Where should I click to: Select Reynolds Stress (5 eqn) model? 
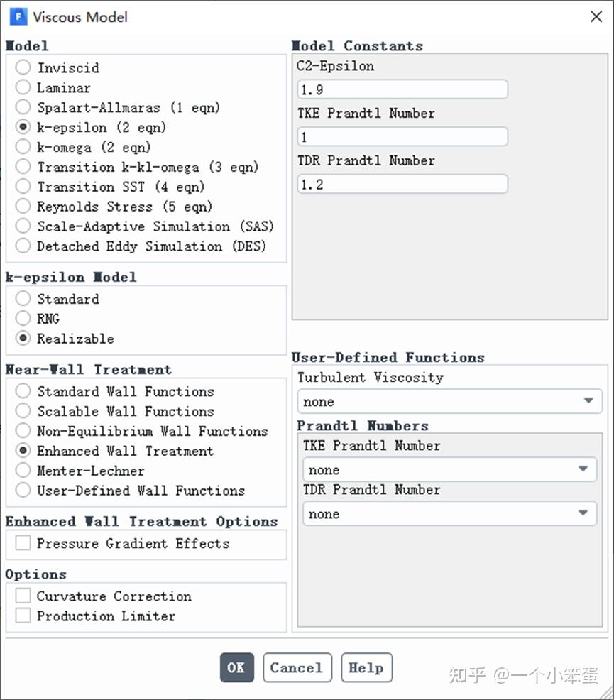(x=23, y=207)
